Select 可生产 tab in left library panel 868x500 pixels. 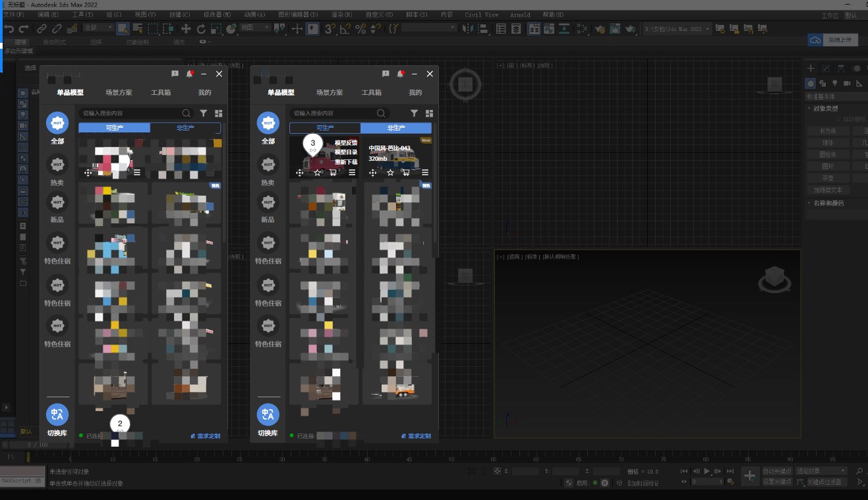115,128
